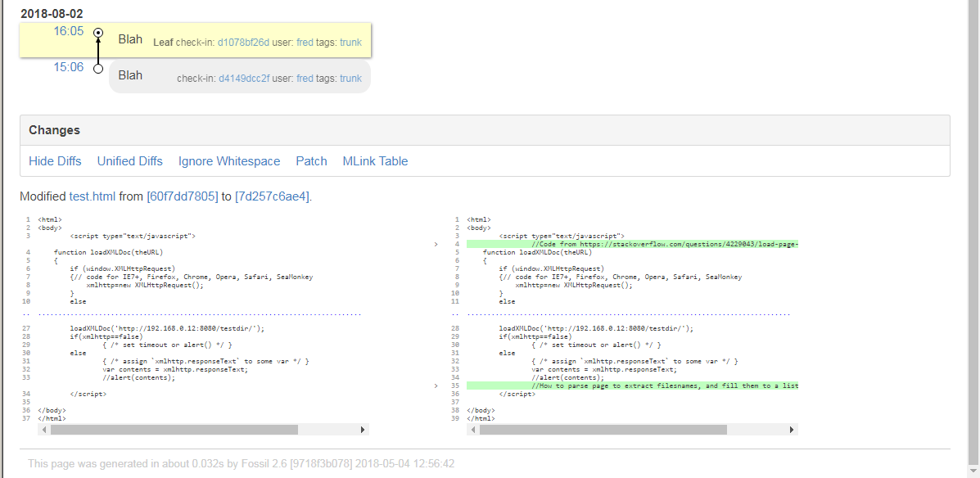This screenshot has width=980, height=478.
Task: Click the added stackoverflow comment line 4
Action: tap(632, 244)
